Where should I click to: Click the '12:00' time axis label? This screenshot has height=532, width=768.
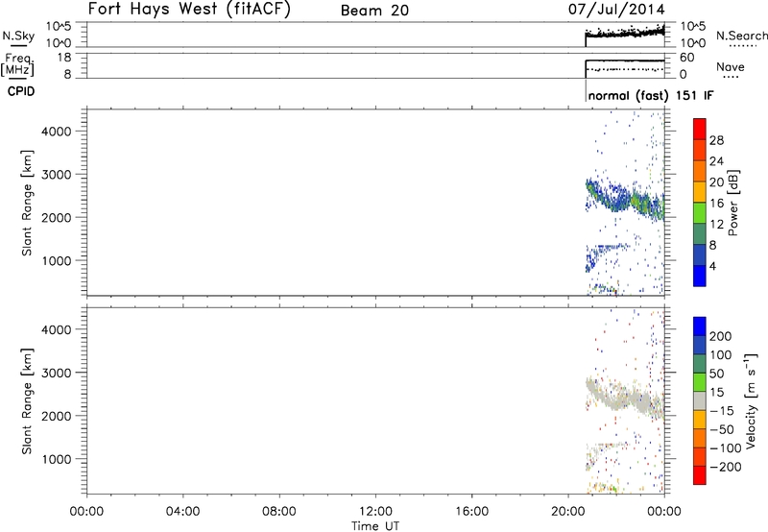click(375, 512)
